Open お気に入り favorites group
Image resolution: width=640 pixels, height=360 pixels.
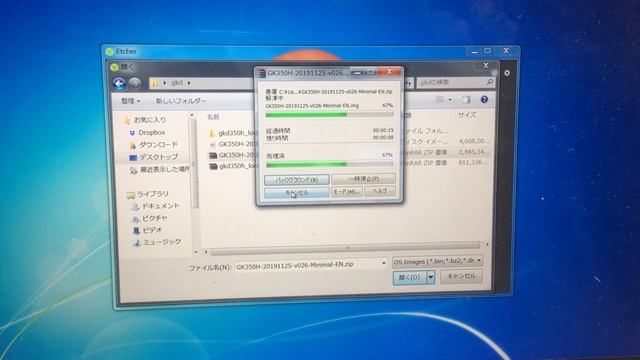pyautogui.click(x=145, y=120)
